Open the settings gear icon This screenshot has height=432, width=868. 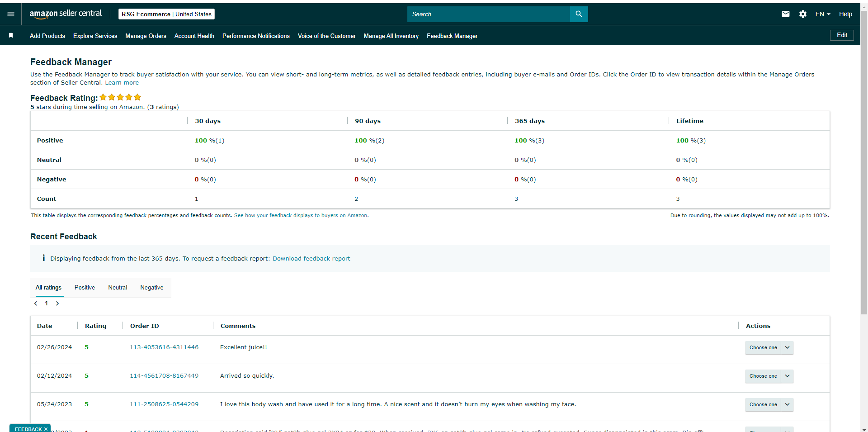tap(803, 14)
